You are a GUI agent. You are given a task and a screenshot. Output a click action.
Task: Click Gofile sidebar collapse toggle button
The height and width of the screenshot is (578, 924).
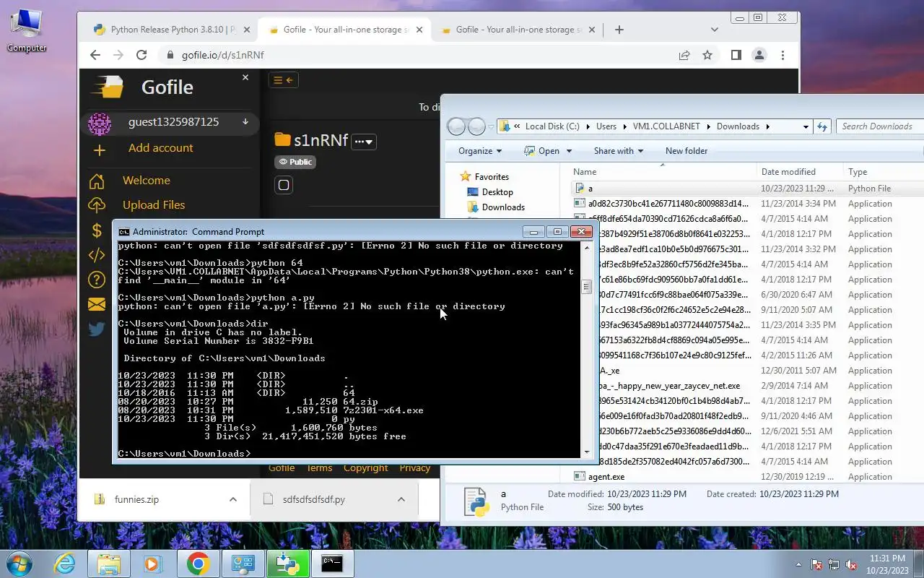(x=284, y=80)
